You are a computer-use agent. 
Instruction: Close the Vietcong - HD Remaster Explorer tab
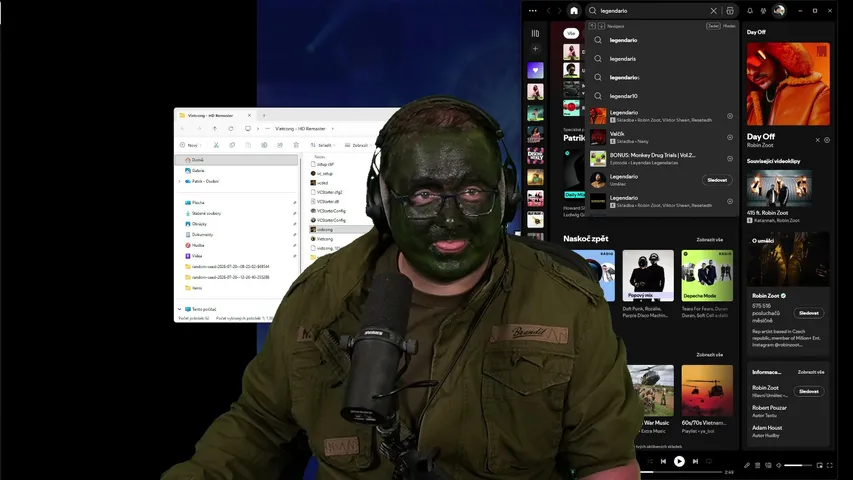coord(249,115)
